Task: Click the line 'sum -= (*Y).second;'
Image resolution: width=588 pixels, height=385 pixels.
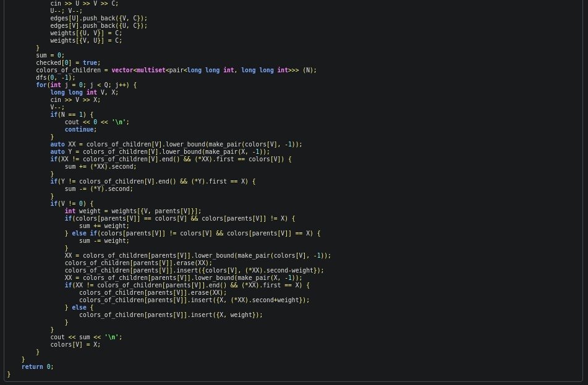Action: click(99, 189)
